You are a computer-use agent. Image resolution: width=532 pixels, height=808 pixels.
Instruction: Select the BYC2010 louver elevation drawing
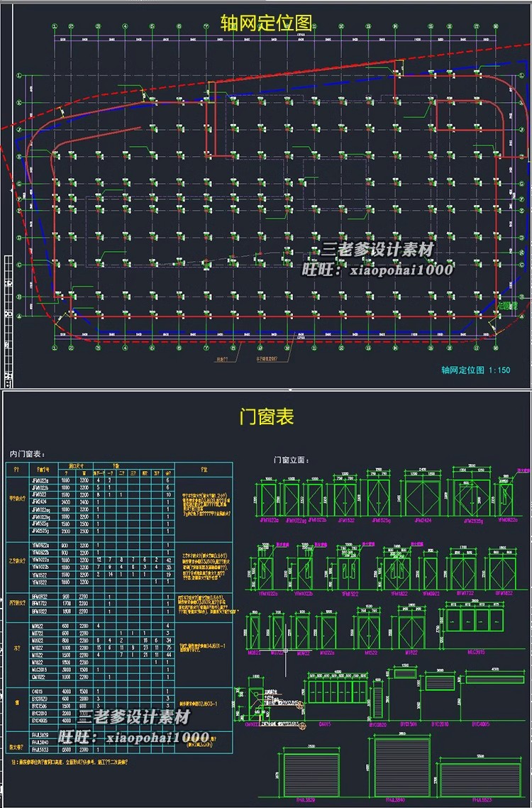(440, 682)
